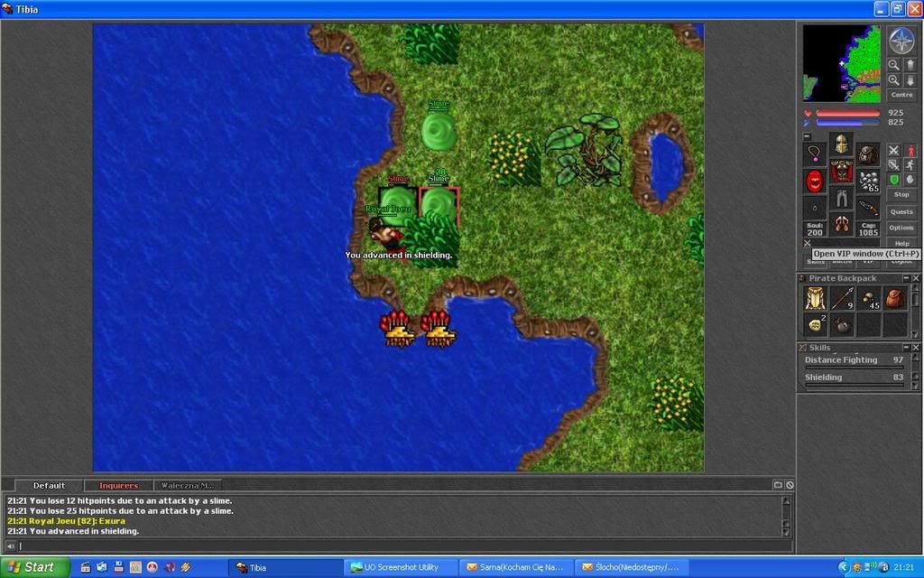This screenshot has height=578, width=924.
Task: Close the Skills panel
Action: pyautogui.click(x=916, y=348)
